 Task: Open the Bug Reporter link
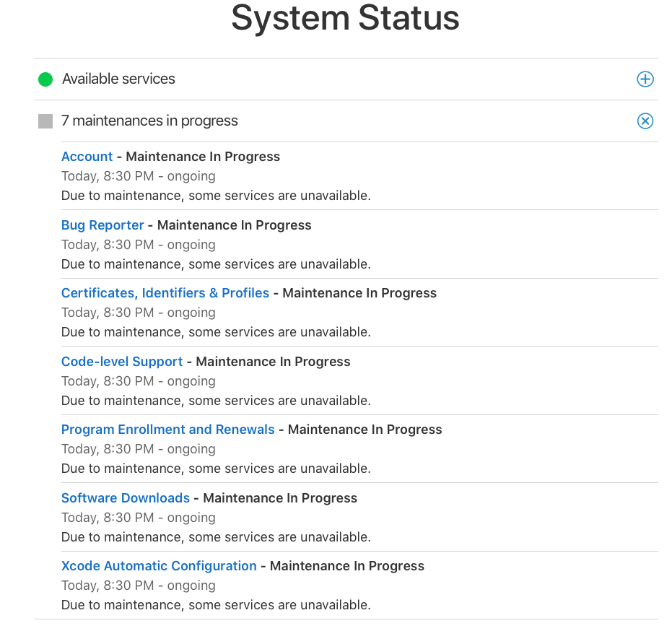(x=102, y=225)
